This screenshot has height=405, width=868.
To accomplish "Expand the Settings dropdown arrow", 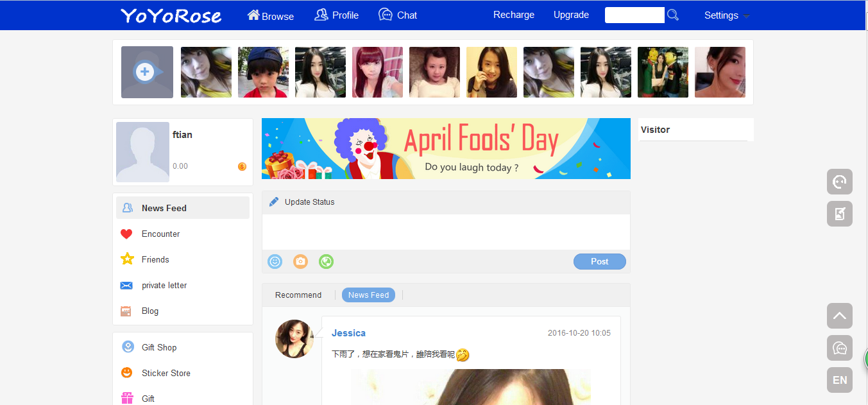I will [x=746, y=16].
